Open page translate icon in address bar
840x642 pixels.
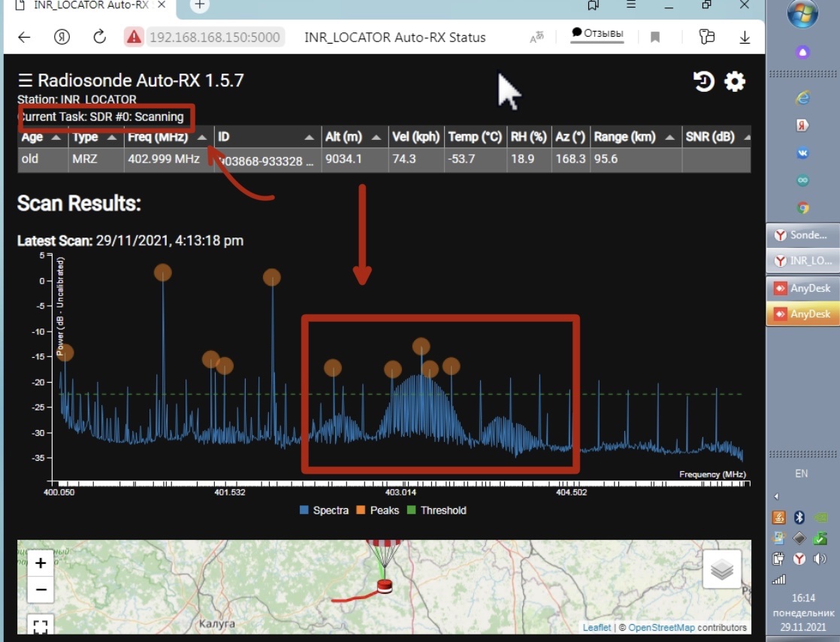(536, 37)
